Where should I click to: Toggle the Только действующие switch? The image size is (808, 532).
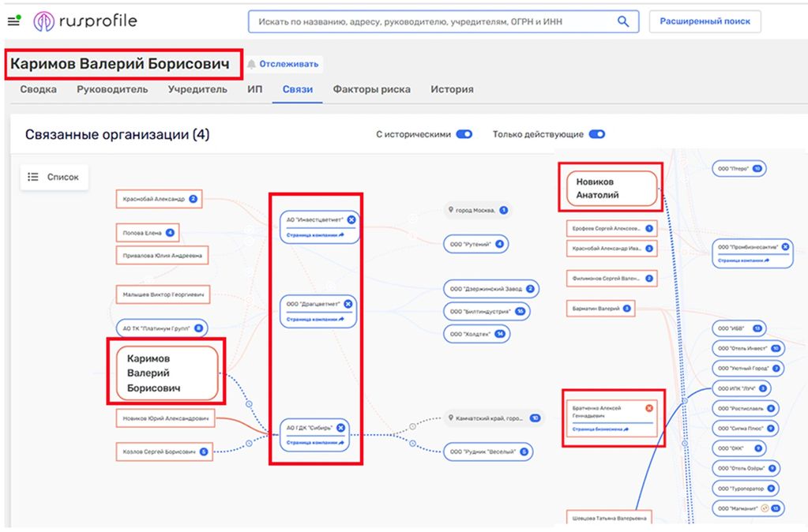tap(597, 134)
